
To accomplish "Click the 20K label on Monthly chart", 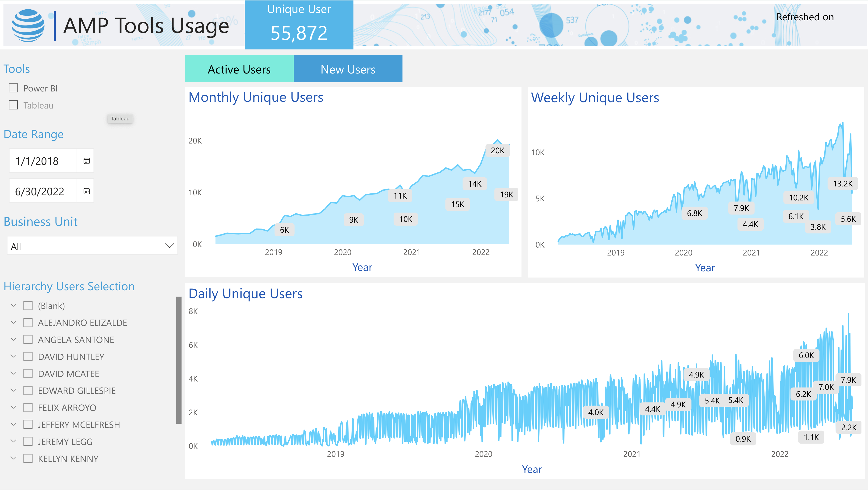I will 497,150.
